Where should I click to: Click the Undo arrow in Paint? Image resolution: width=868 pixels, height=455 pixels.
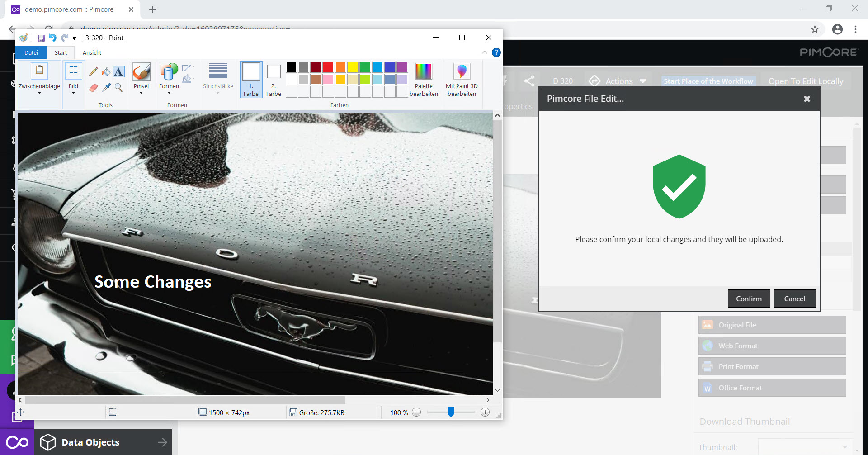53,38
